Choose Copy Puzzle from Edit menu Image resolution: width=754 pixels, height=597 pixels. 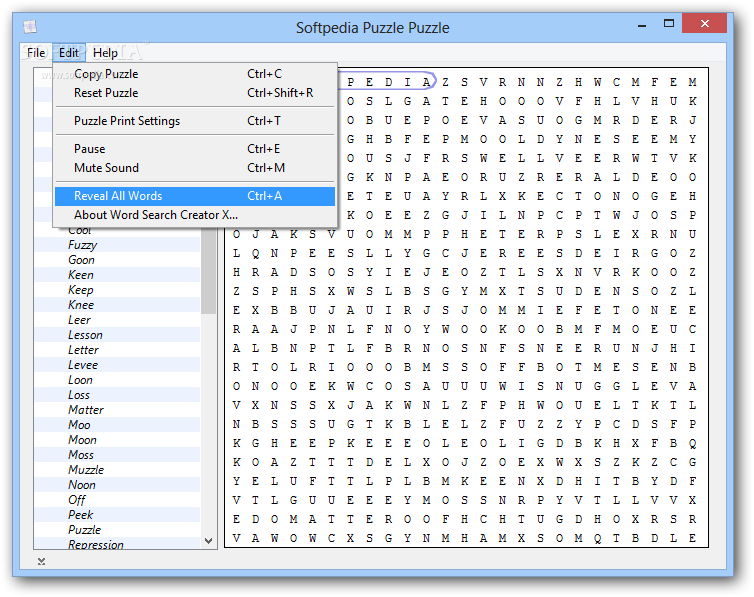195,74
